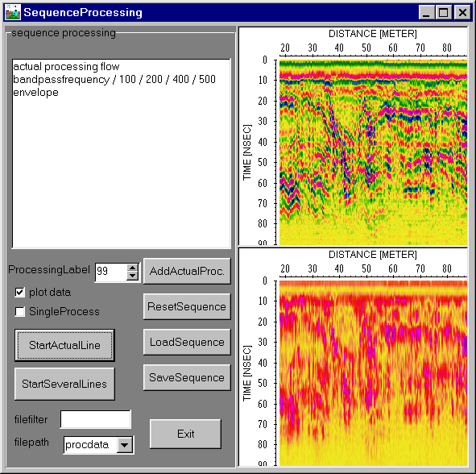Increment ProcessingLabel with the up spinner arrow
Screen dimensions: 476x474
click(x=132, y=268)
